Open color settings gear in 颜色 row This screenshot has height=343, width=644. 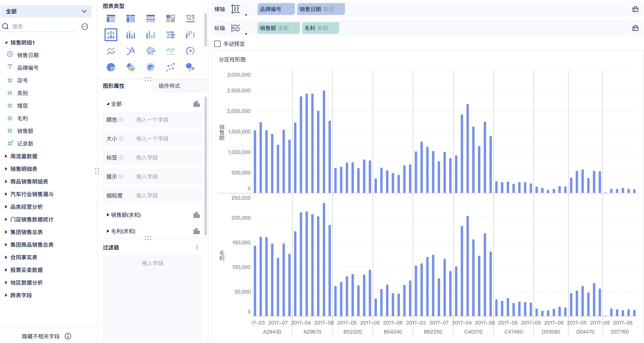[x=121, y=120]
